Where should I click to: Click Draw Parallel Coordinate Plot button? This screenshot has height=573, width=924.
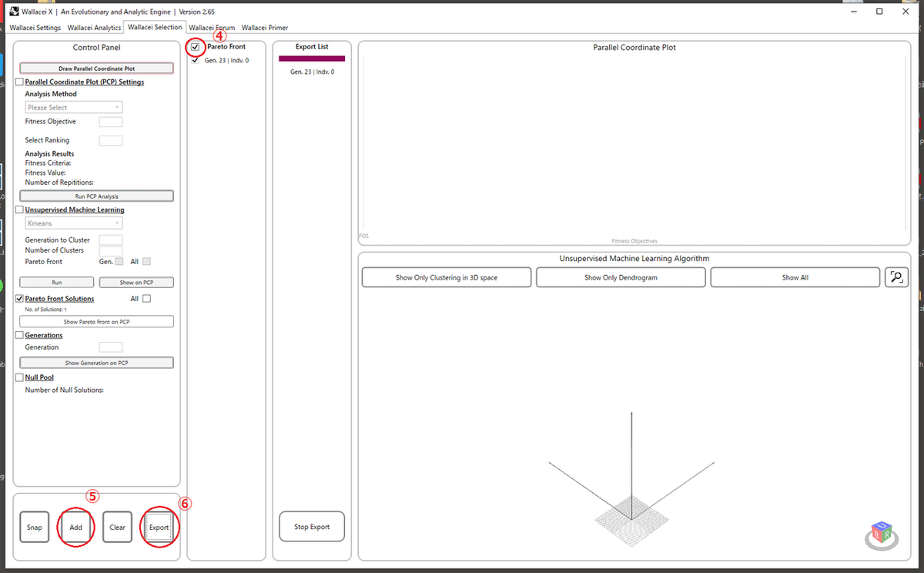[96, 69]
